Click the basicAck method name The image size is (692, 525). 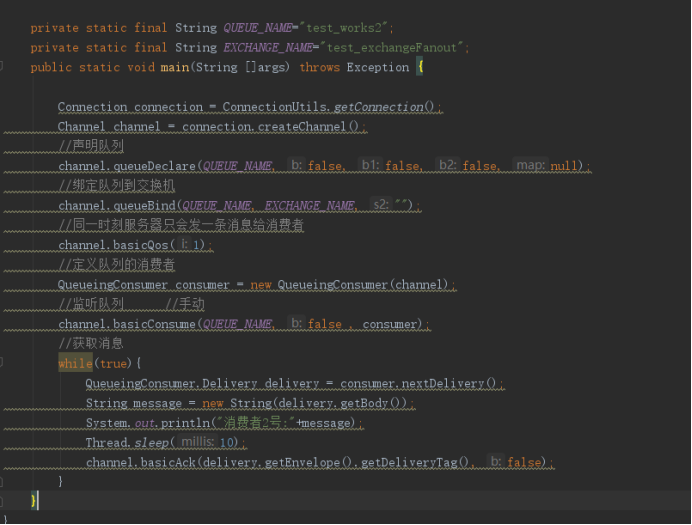coord(168,463)
